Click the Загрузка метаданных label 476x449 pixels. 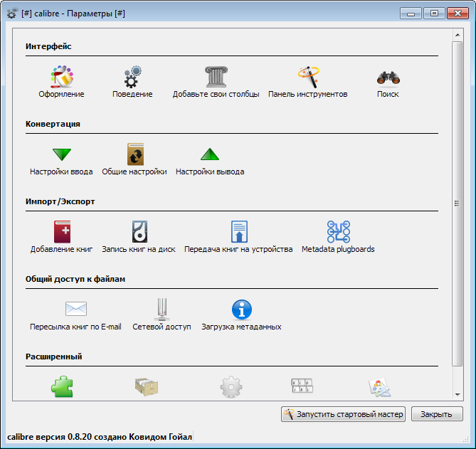click(x=241, y=327)
